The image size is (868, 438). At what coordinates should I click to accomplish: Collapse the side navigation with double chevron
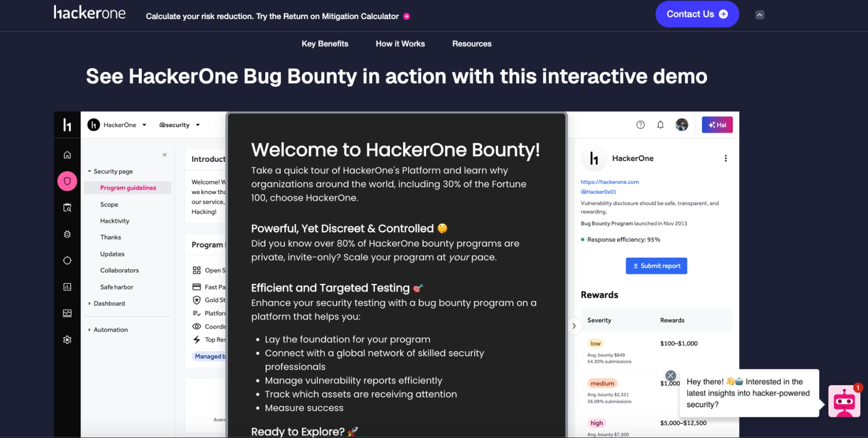tap(165, 155)
